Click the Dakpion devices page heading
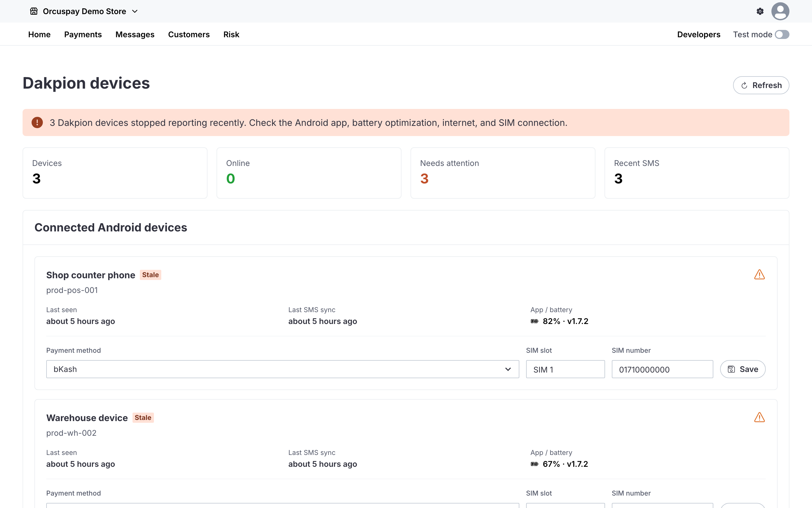812x508 pixels. [x=86, y=83]
